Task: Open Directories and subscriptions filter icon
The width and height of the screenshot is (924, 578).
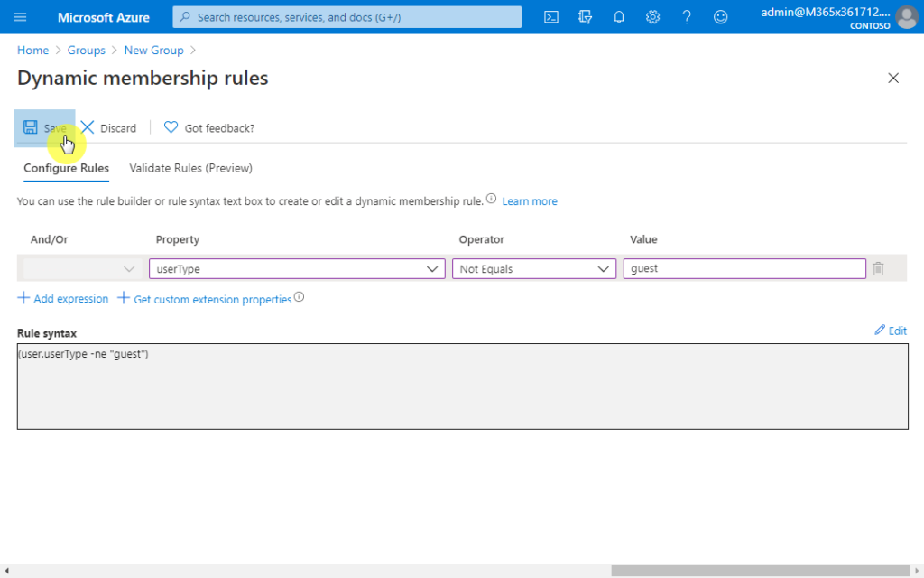Action: coord(585,17)
